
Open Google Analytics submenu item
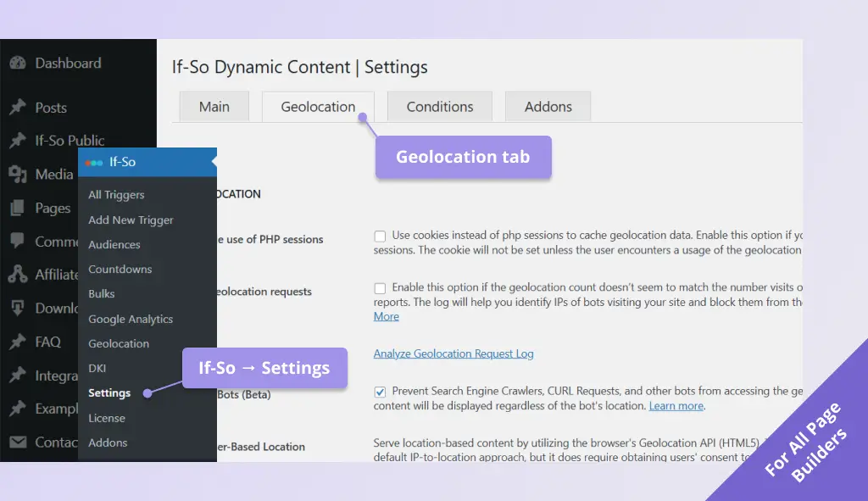[131, 319]
